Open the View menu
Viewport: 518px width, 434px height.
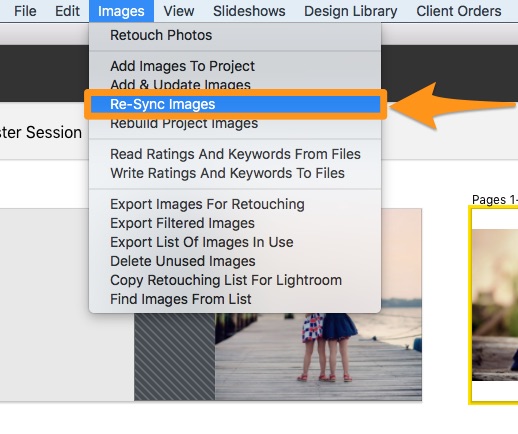pos(179,11)
